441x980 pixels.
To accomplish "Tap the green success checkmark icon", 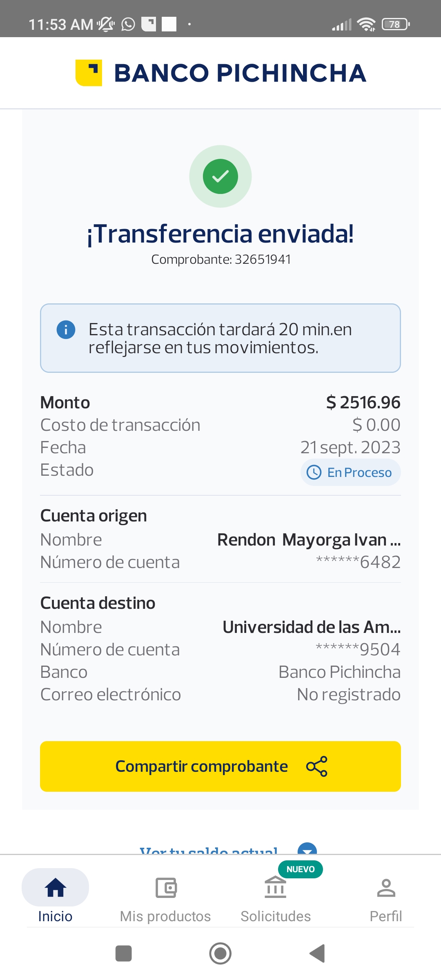I will pos(220,176).
